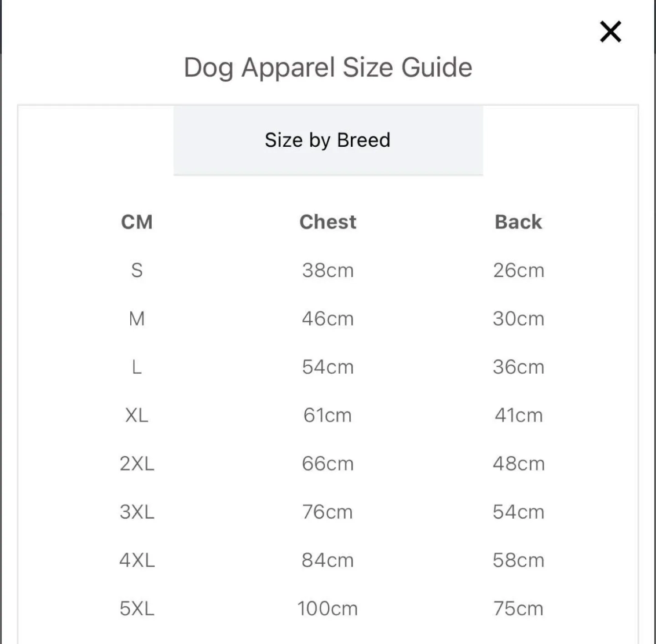
Task: Click the 38cm chest value for size S
Action: click(x=328, y=270)
